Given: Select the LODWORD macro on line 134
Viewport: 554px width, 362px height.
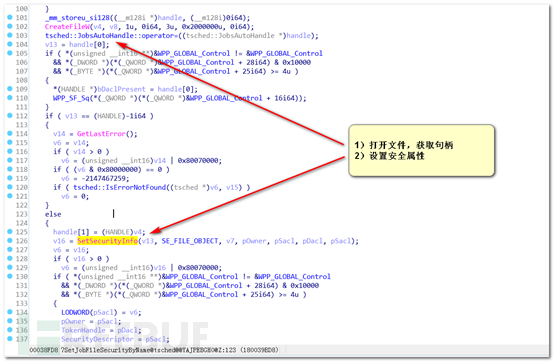Looking at the screenshot, I should pyautogui.click(x=75, y=312).
